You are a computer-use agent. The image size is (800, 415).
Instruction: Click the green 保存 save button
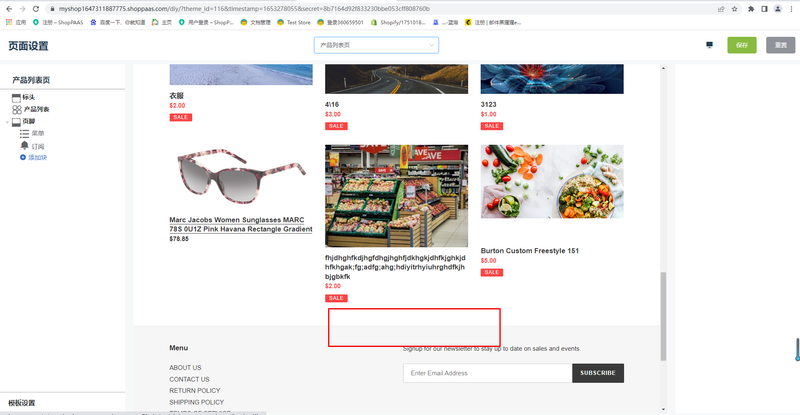pyautogui.click(x=741, y=45)
